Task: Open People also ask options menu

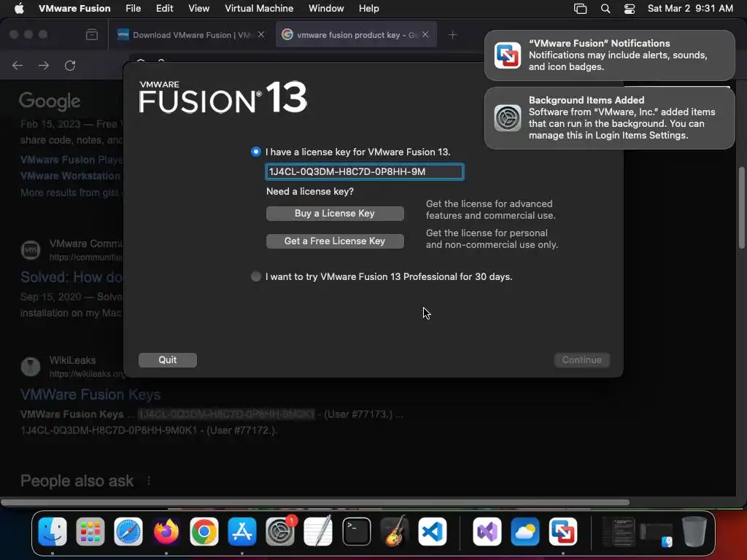Action: point(149,481)
